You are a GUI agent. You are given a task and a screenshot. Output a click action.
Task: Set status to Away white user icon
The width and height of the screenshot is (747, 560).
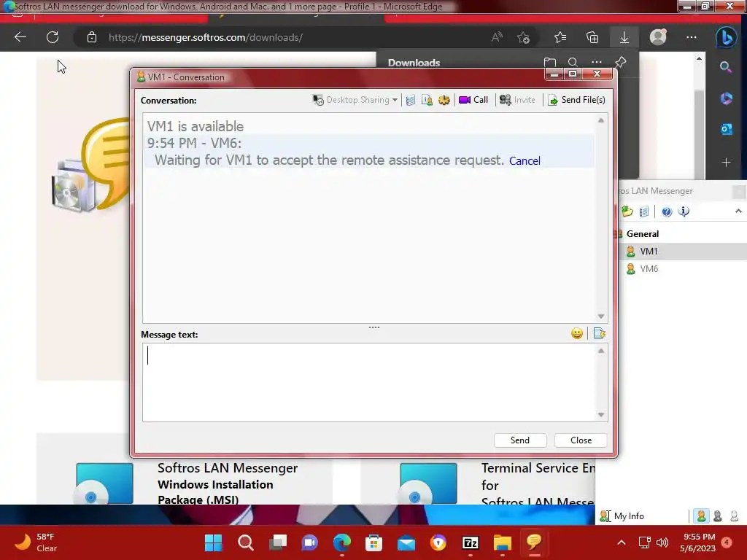[734, 516]
